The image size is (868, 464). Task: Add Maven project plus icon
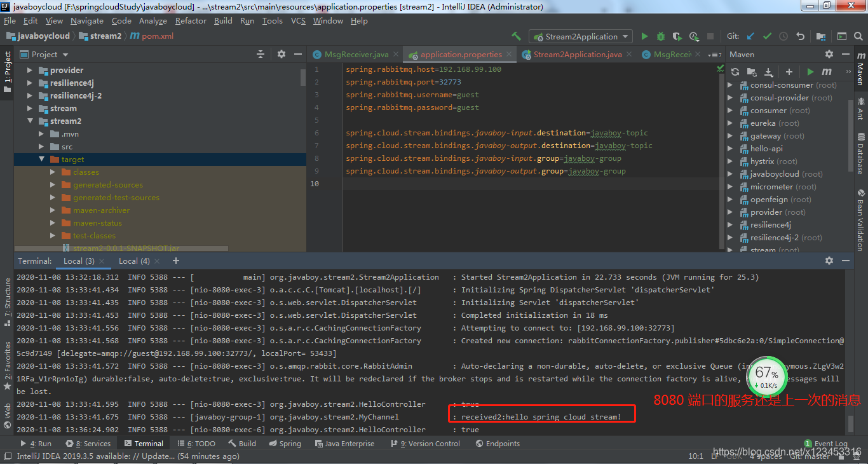pos(789,72)
